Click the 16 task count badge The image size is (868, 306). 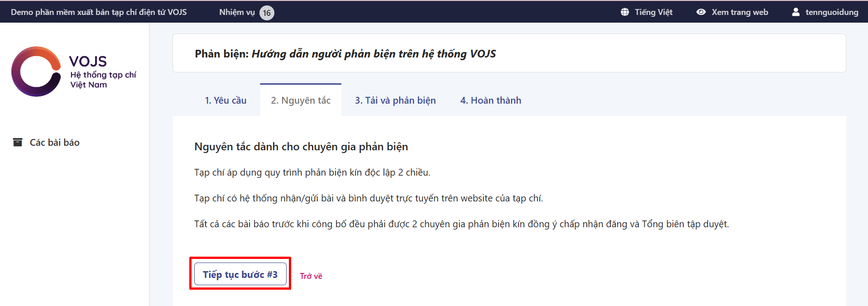pyautogui.click(x=267, y=13)
